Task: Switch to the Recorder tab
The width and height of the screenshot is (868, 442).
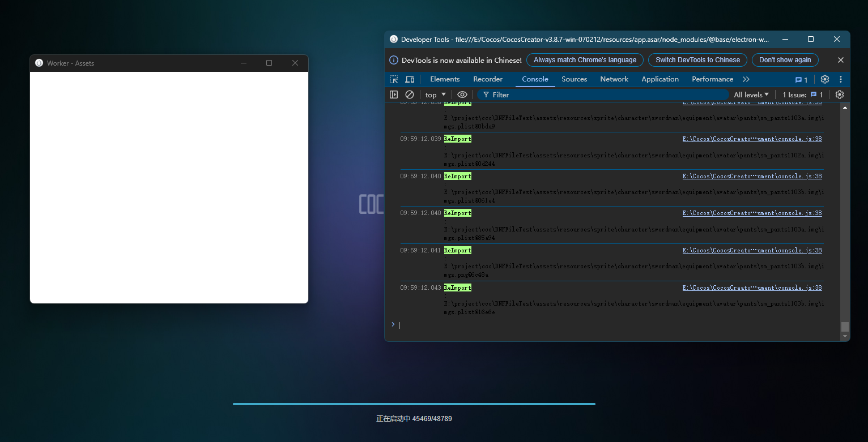Action: 488,79
